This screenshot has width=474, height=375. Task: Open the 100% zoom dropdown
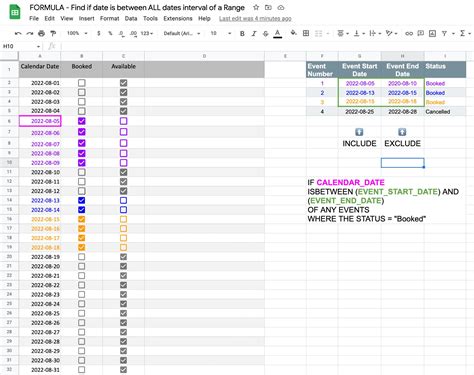[77, 33]
